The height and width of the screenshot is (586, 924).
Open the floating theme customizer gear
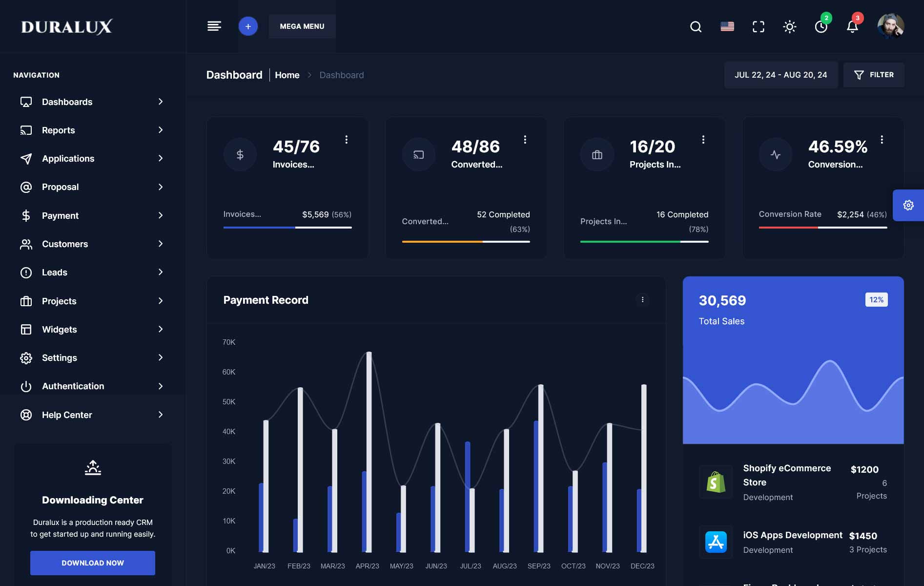(908, 205)
